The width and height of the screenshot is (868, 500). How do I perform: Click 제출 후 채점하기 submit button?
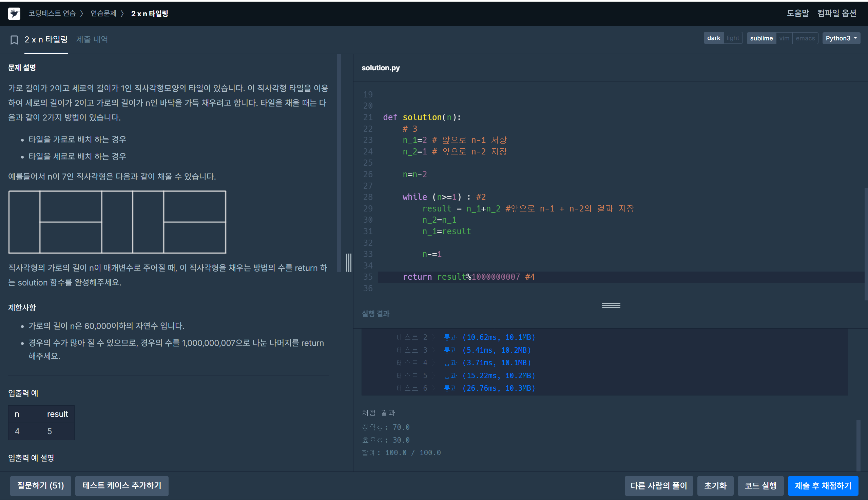coord(823,486)
